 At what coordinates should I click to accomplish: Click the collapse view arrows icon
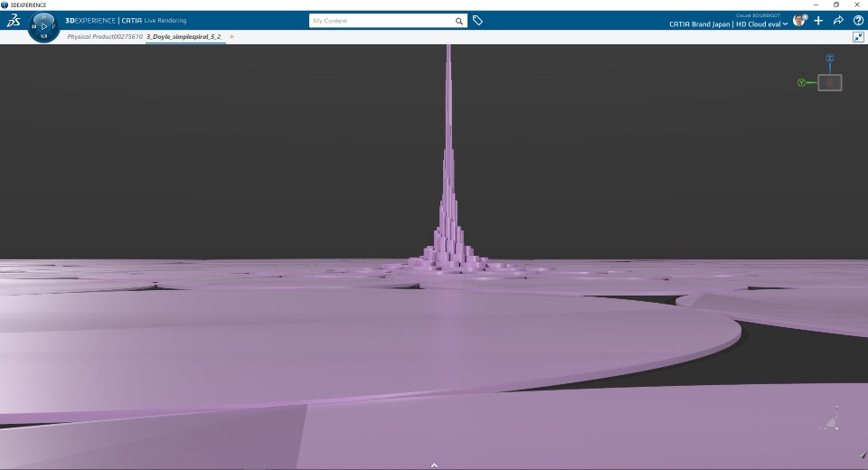click(x=858, y=36)
